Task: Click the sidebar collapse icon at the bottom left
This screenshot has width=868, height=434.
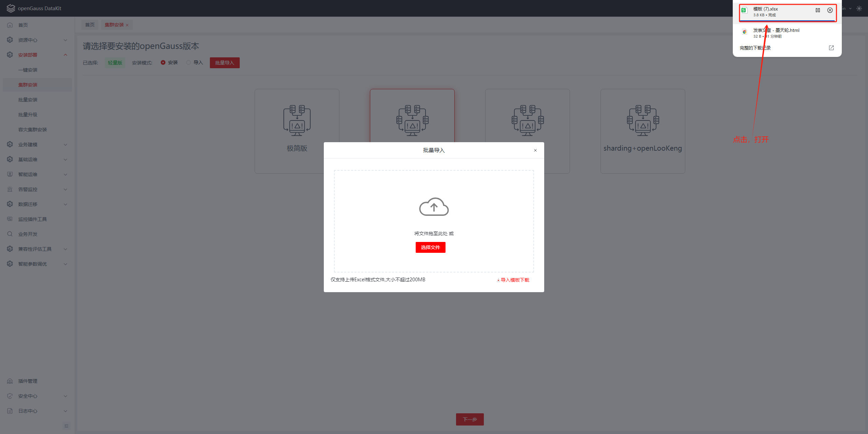Action: 66,426
